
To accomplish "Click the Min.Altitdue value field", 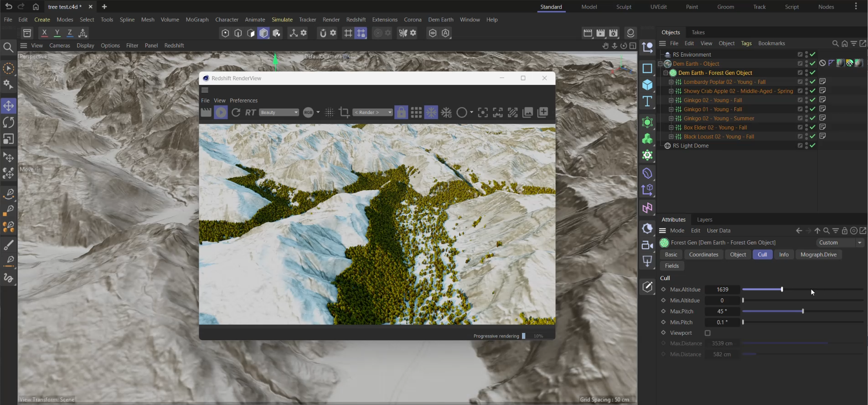I will 722,301.
